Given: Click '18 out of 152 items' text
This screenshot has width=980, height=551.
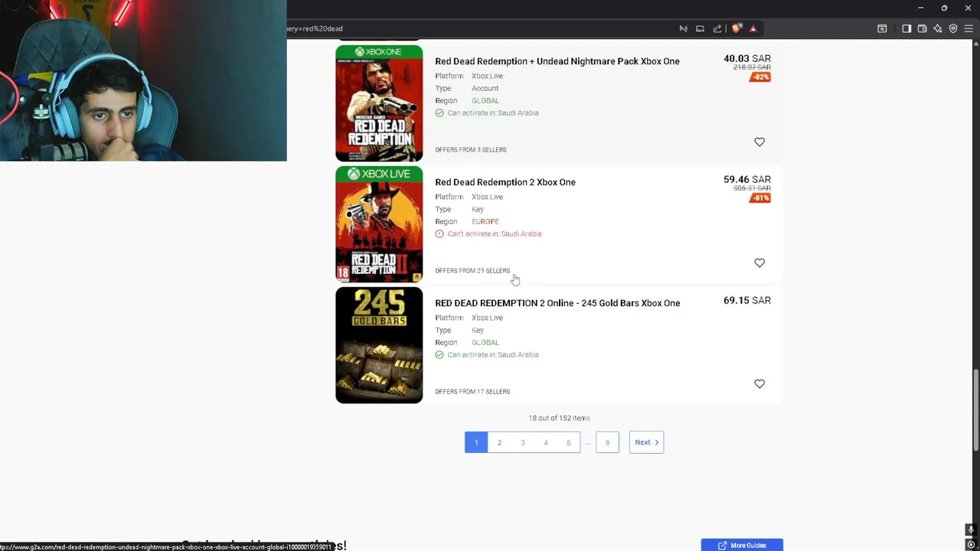Looking at the screenshot, I should 559,419.
